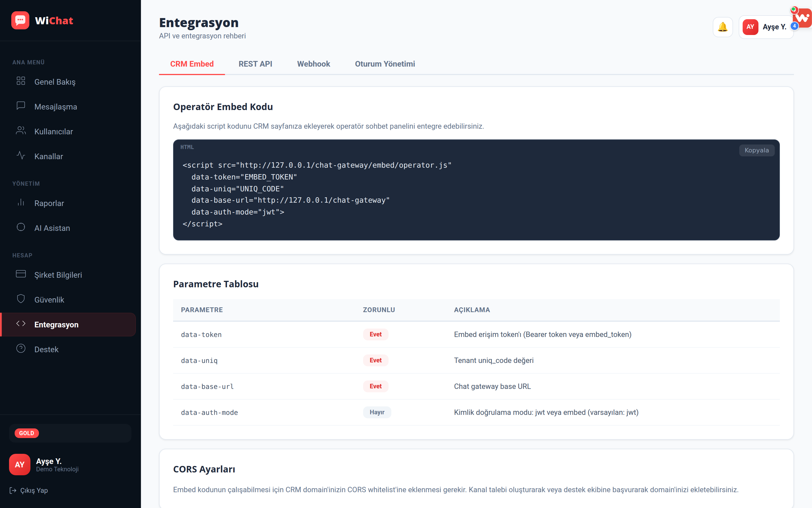Click Ayşe Y. name in sidebar

tap(49, 461)
